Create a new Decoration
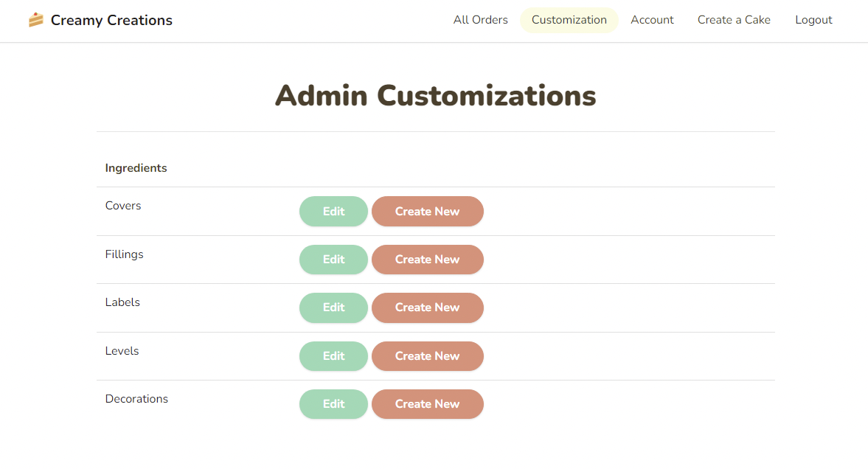Image resolution: width=868 pixels, height=469 pixels. click(427, 404)
